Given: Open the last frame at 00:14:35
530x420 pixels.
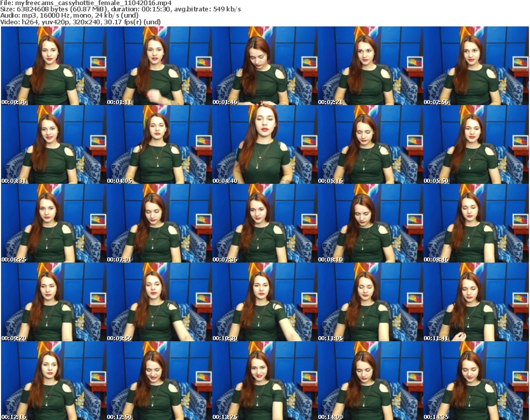Looking at the screenshot, I should tap(476, 381).
